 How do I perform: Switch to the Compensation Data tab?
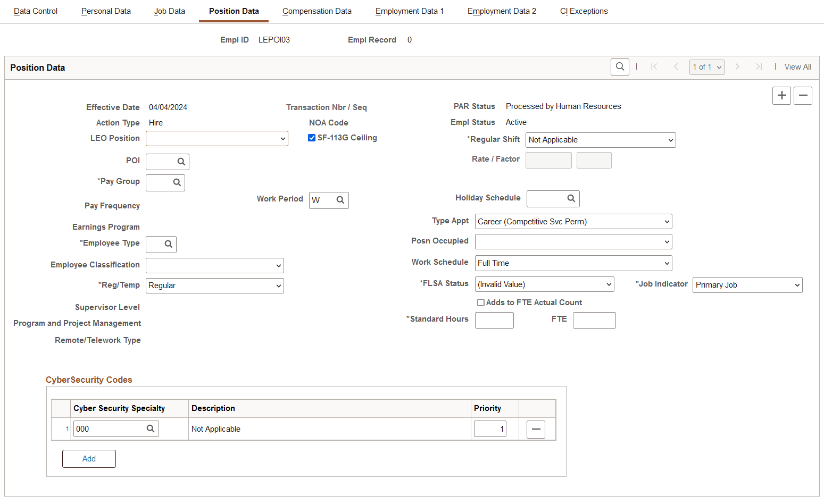(317, 11)
